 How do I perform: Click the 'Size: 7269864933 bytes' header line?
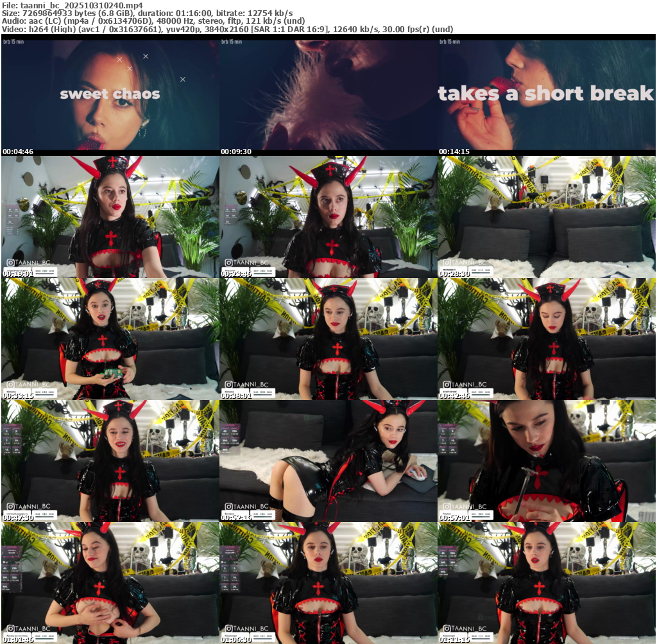pyautogui.click(x=148, y=13)
